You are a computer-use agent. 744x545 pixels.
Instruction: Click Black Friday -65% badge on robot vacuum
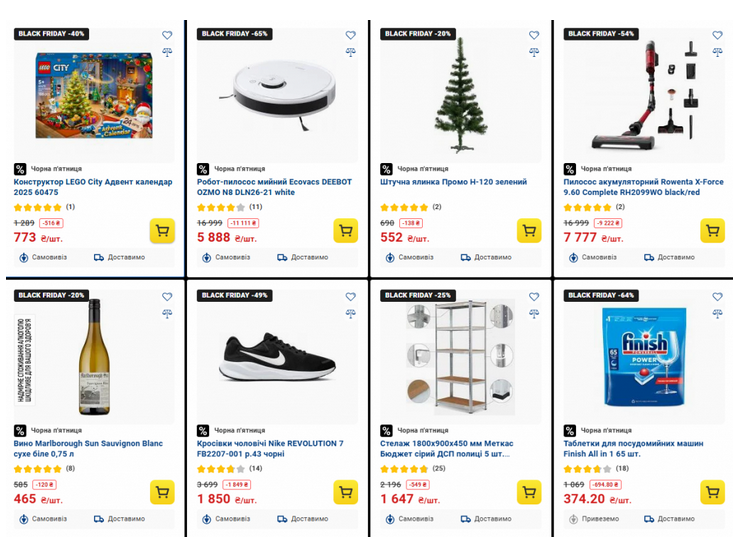[235, 34]
